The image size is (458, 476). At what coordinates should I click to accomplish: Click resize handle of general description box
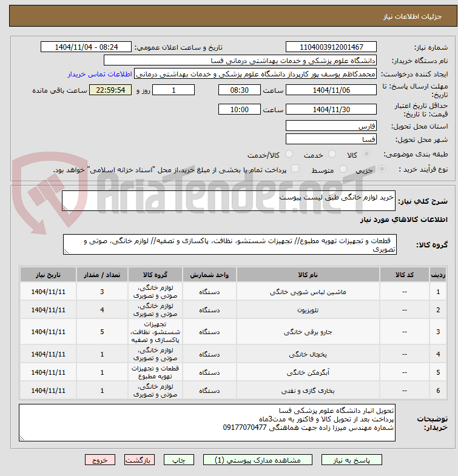tap(65, 207)
